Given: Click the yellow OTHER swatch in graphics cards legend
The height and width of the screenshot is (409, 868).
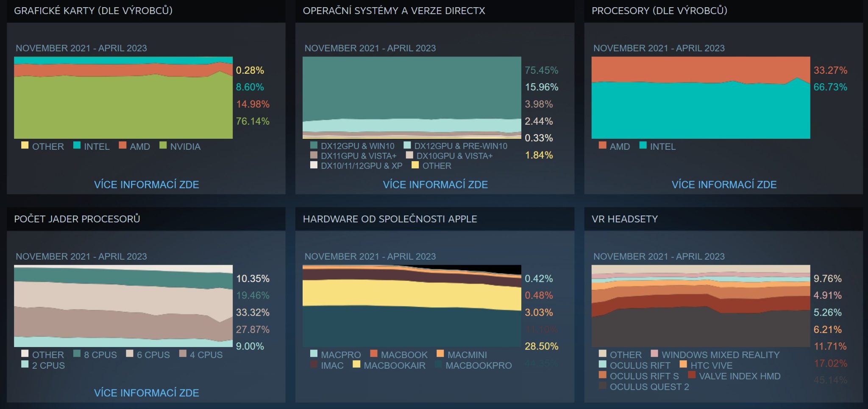Looking at the screenshot, I should (25, 146).
